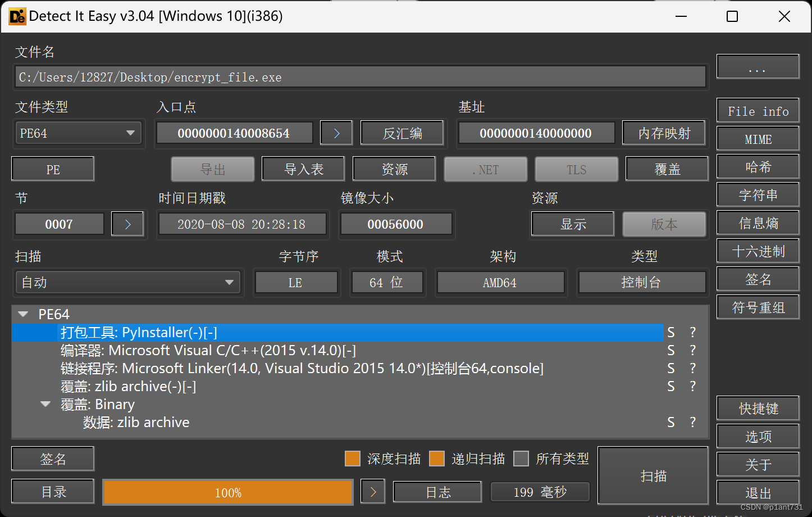Screen dimensions: 812x517
Task: Click the file path input field
Action: coord(361,77)
